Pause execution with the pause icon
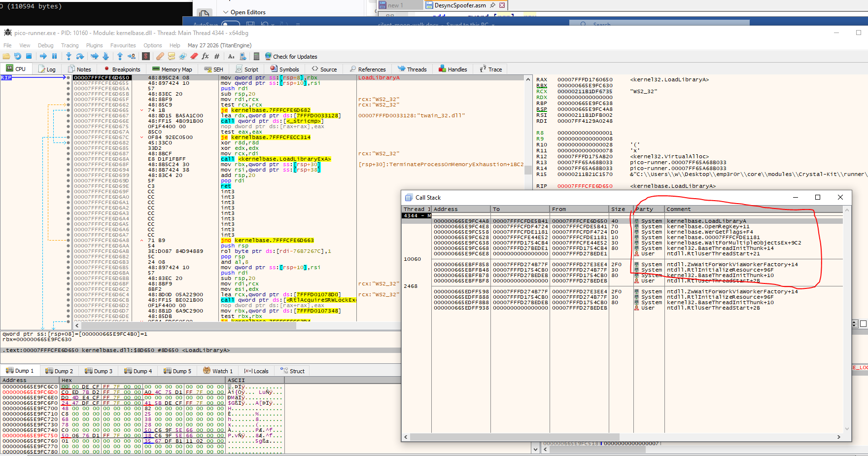Viewport: 868px width, 456px height. tap(54, 56)
